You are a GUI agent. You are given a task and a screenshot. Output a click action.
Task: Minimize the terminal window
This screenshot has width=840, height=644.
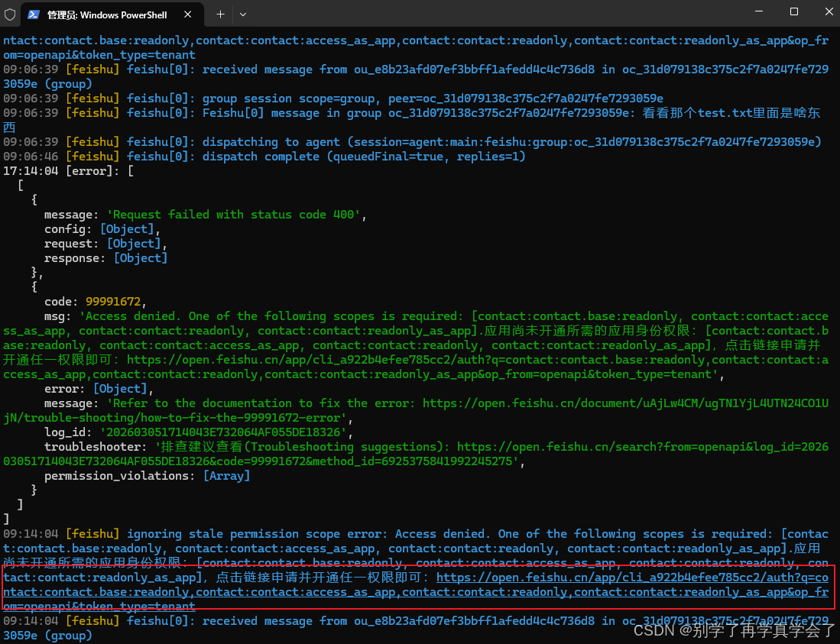coord(759,11)
